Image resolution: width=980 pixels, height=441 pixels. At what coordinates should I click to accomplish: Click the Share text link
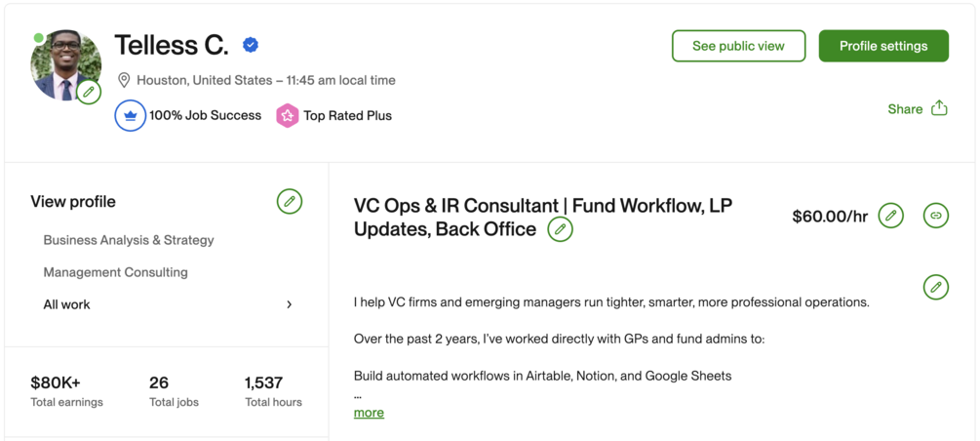pyautogui.click(x=905, y=109)
